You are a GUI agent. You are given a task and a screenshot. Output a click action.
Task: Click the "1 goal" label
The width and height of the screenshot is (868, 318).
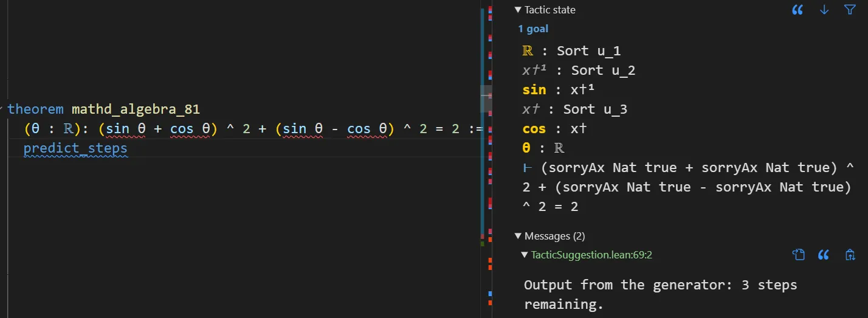pos(533,29)
